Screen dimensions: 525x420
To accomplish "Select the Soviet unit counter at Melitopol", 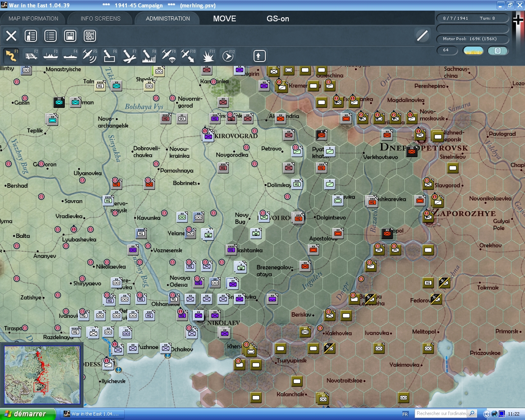I will tap(428, 348).
